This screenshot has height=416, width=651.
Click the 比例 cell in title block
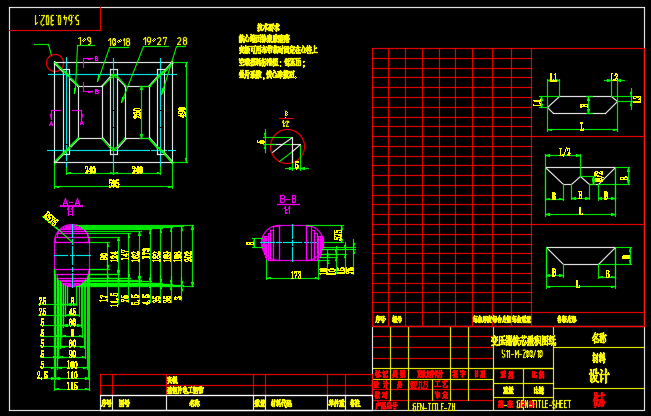point(538,375)
